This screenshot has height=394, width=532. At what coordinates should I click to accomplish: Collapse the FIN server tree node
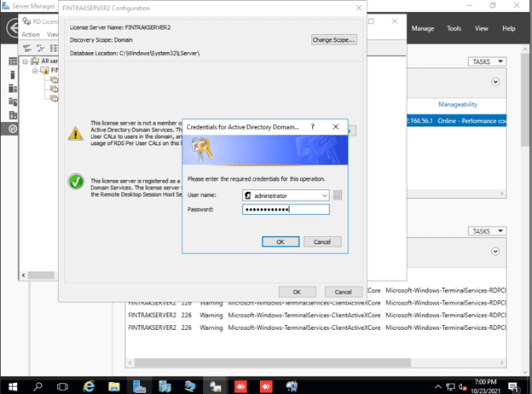(35, 71)
